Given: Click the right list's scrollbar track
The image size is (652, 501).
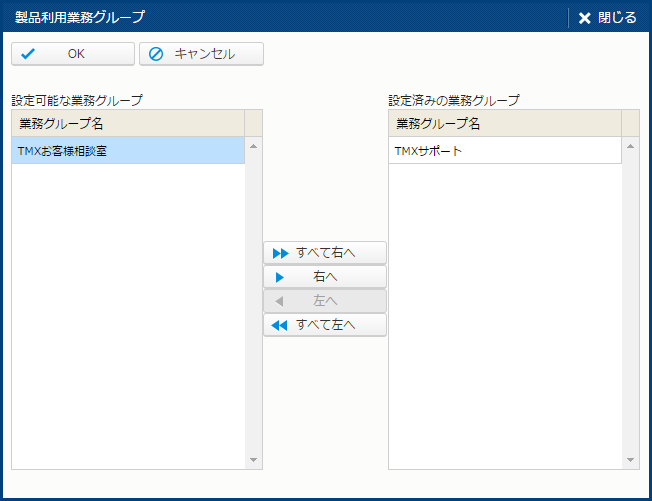Looking at the screenshot, I should (630, 300).
